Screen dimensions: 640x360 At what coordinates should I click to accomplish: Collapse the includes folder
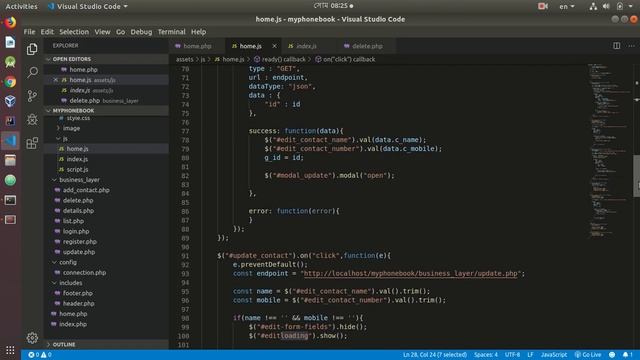click(x=70, y=283)
